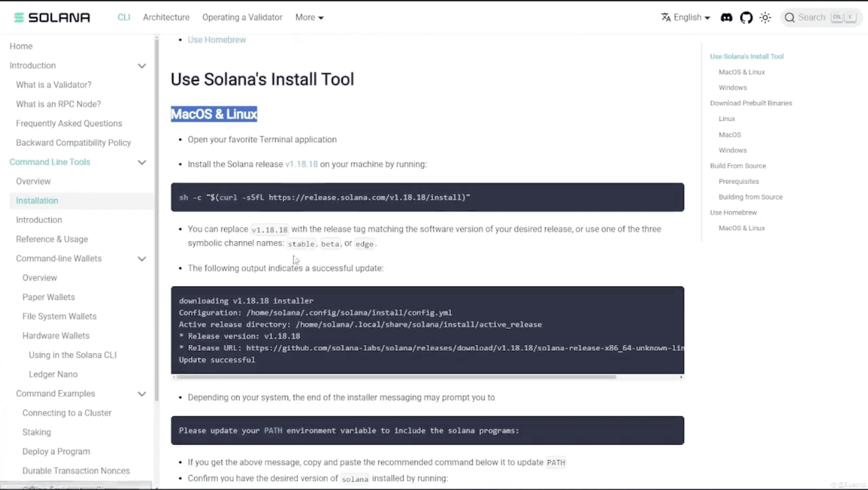868x490 pixels.
Task: Select Installation in the sidebar
Action: (37, 200)
